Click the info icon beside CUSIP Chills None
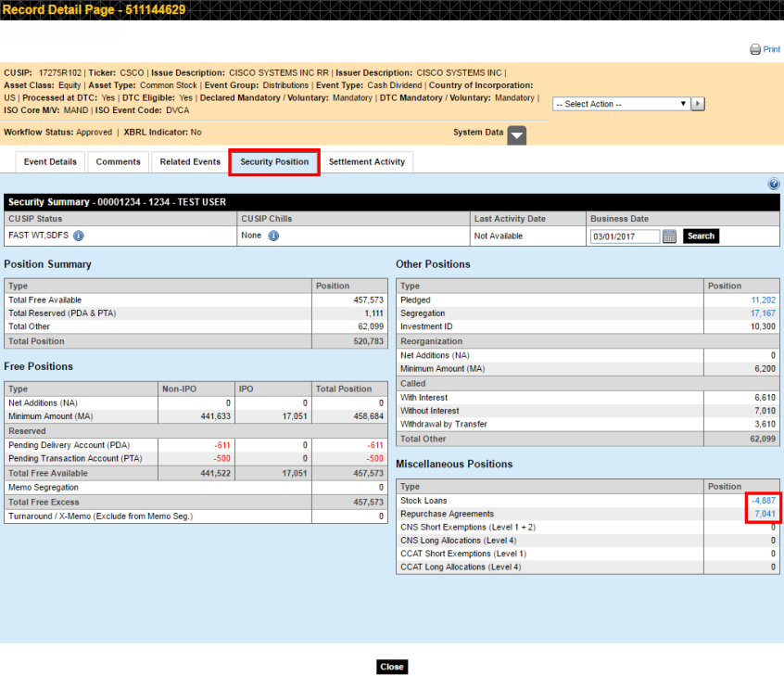This screenshot has width=784, height=676. [273, 236]
